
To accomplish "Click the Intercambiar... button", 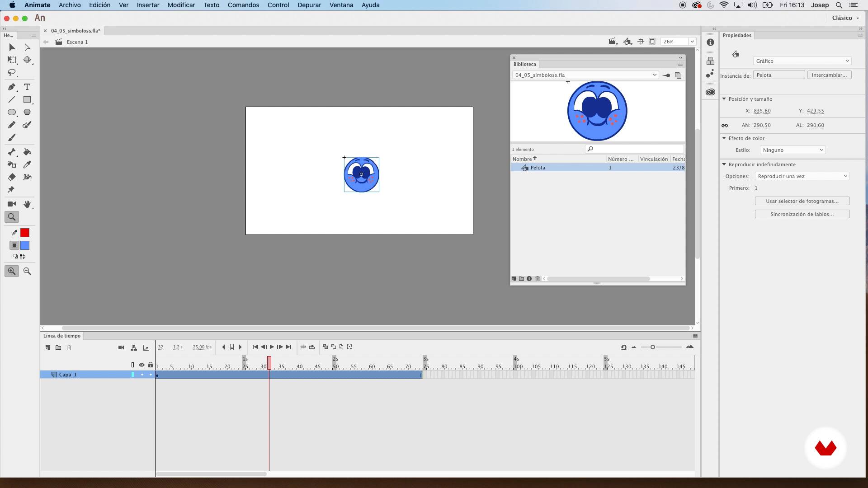I will coord(829,75).
